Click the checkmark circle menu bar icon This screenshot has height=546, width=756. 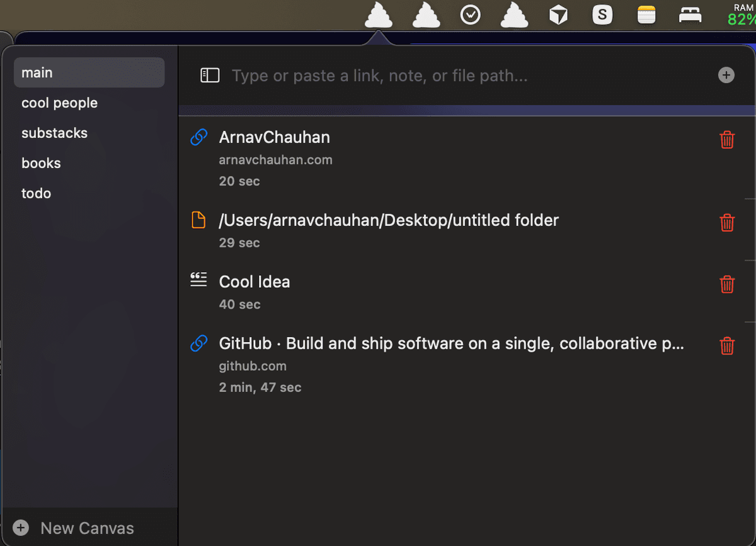click(x=471, y=14)
